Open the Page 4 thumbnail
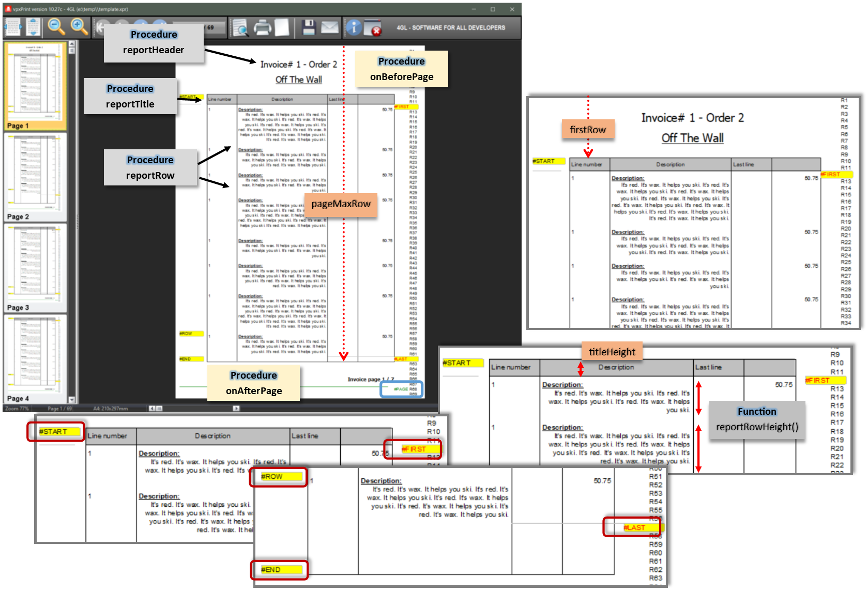This screenshot has height=593, width=868. [35, 359]
